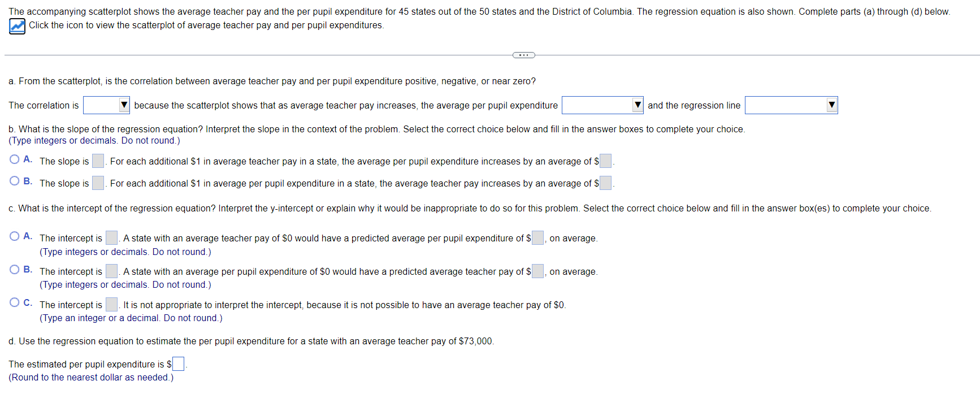980x398 pixels.
Task: Click the ellipsis expander on the divider
Action: (523, 55)
